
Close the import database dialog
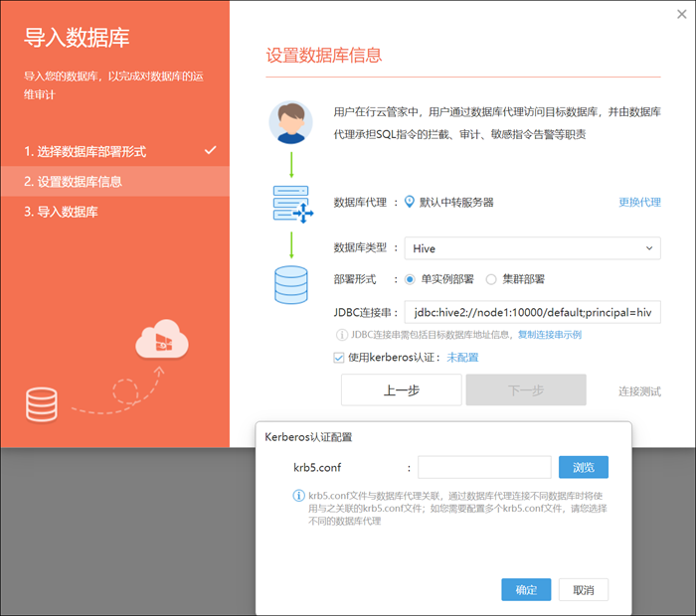681,14
